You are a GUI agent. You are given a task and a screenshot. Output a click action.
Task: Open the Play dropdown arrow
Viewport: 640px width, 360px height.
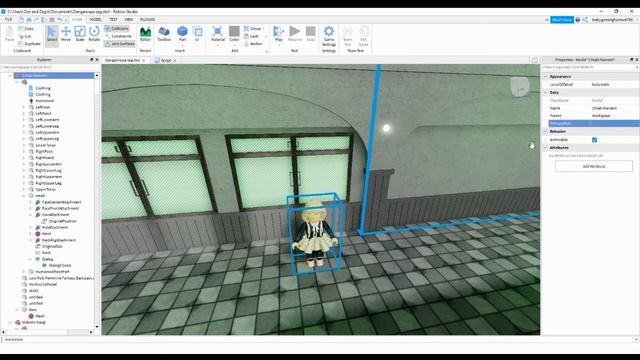278,45
